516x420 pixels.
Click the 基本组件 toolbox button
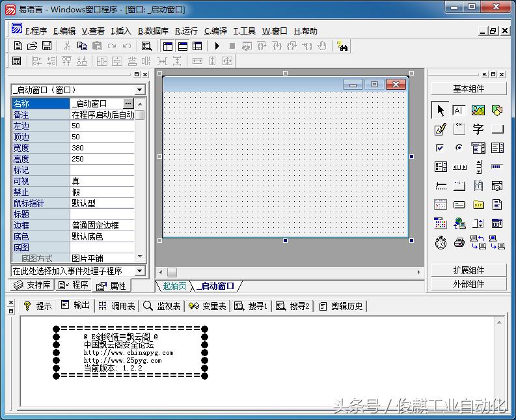coord(468,89)
